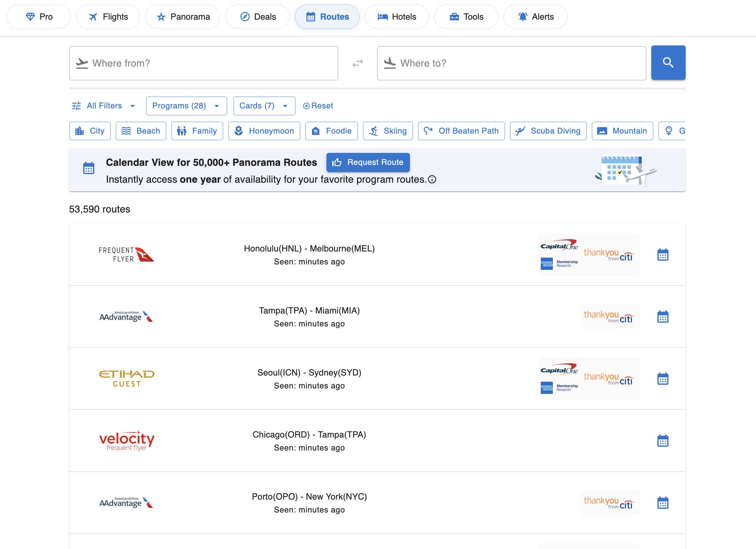Open calendar for Seoul(ICN) - Sydney(SYD) route

coord(663,379)
